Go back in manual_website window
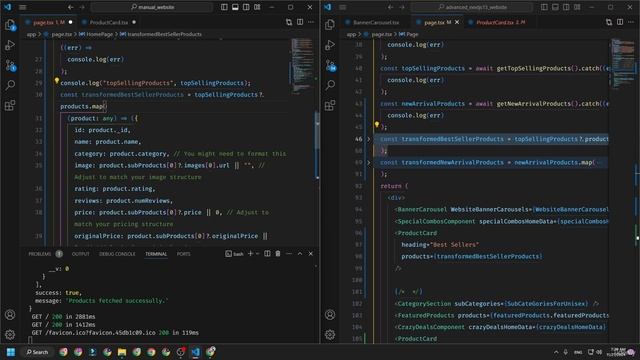The image size is (640, 360). tap(71, 7)
